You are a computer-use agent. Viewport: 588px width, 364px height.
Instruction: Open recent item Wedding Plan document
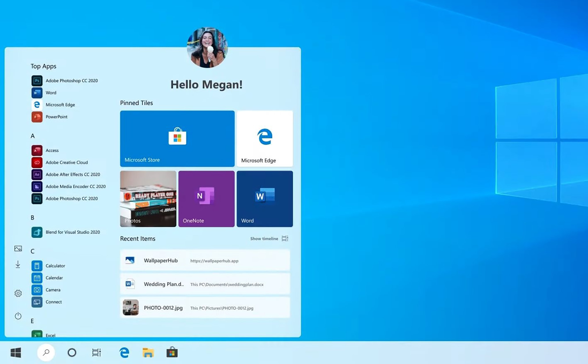[205, 284]
